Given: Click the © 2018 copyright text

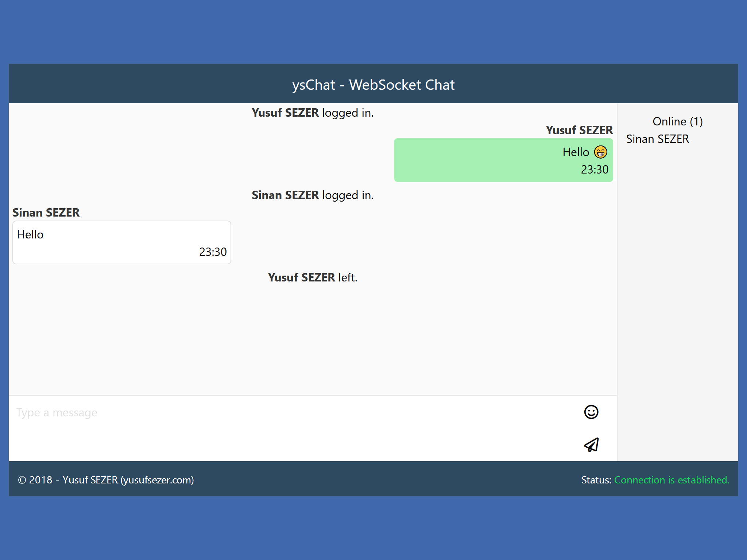Looking at the screenshot, I should click(x=35, y=480).
